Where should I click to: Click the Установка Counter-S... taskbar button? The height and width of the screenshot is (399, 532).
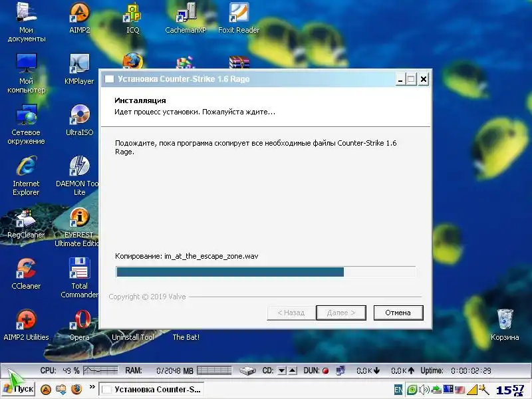(152, 390)
